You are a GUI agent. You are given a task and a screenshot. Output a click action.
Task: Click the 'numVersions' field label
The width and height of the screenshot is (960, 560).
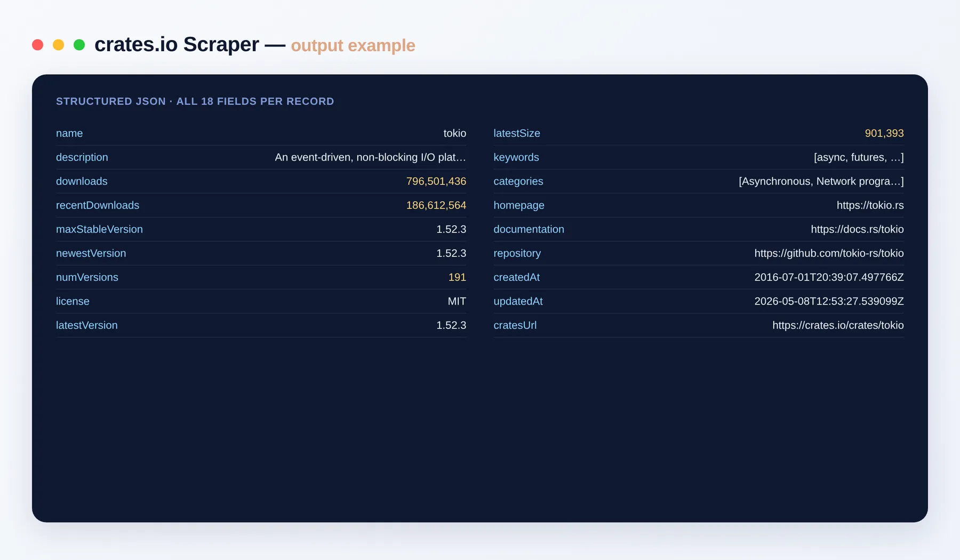click(x=87, y=277)
